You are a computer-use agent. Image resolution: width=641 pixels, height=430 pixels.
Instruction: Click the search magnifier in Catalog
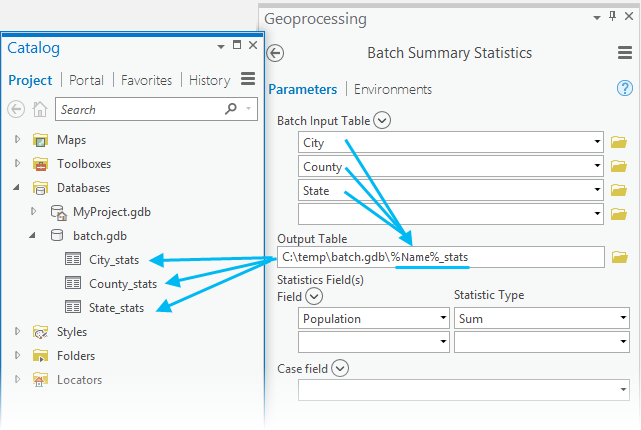coord(231,109)
